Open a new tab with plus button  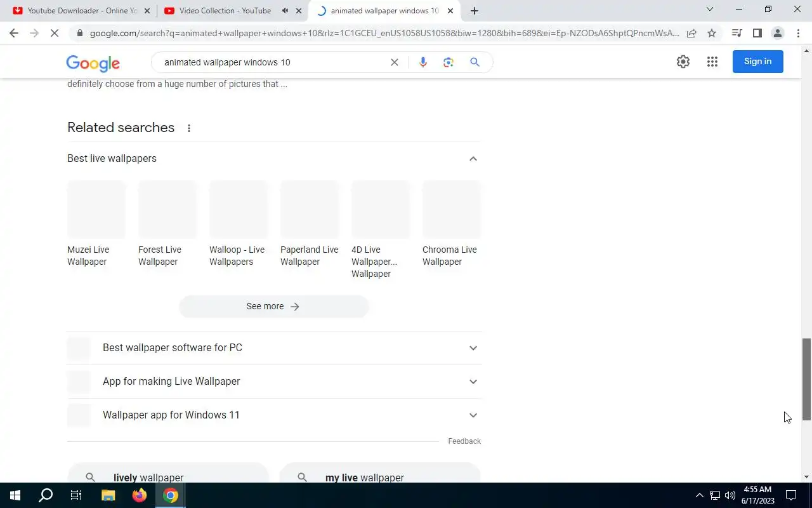(x=475, y=11)
